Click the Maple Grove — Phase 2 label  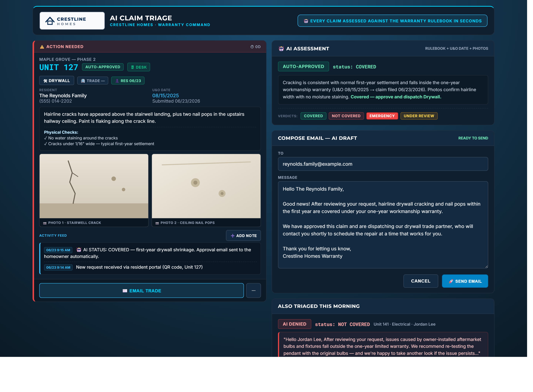pos(67,59)
